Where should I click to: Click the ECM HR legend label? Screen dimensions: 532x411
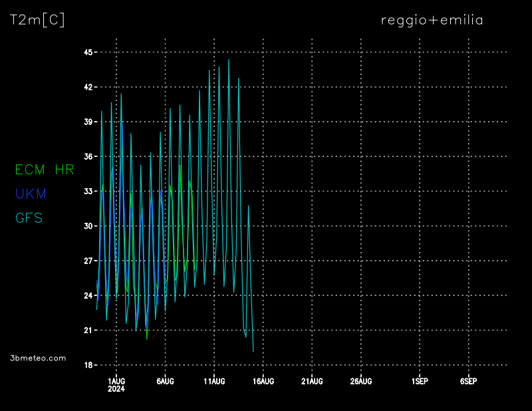point(44,170)
